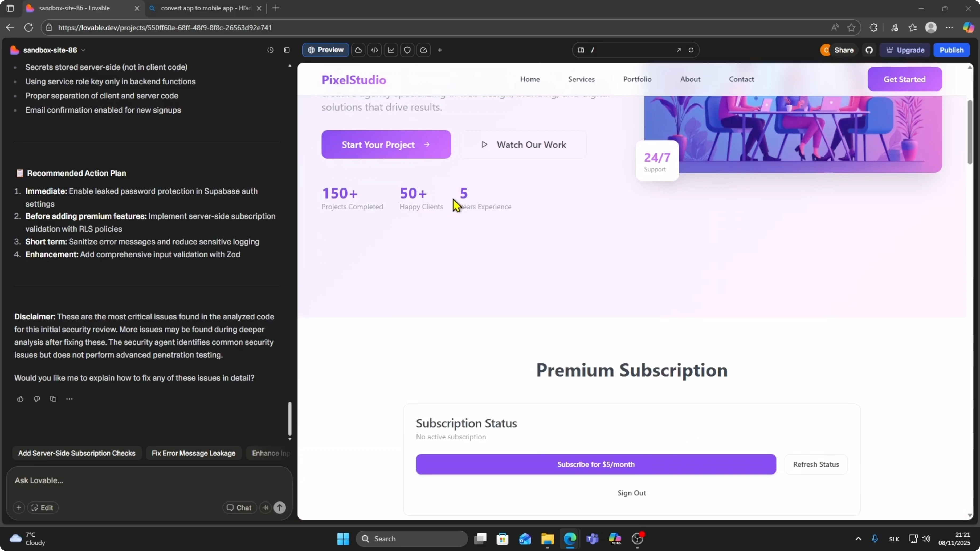Open the Speed gauge icon
The width and height of the screenshot is (980, 551).
[424, 50]
